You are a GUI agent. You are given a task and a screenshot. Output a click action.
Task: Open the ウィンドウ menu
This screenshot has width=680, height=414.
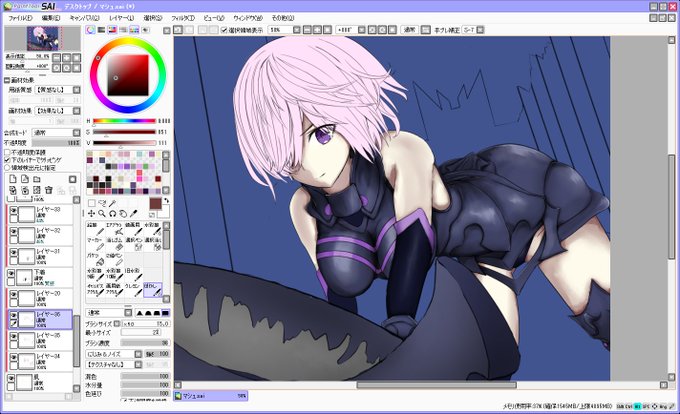[x=248, y=18]
